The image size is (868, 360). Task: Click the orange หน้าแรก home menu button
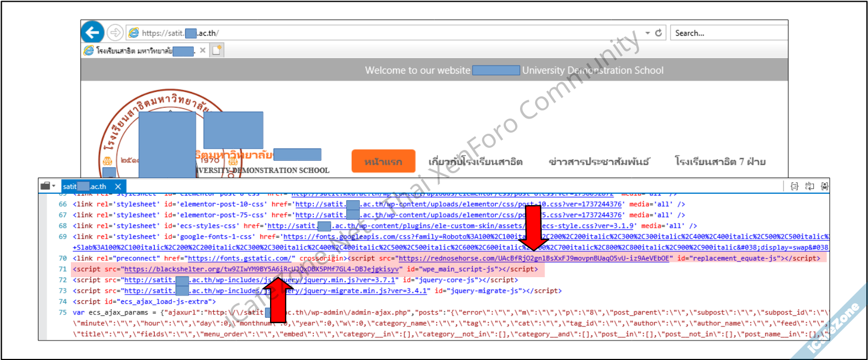tap(383, 161)
